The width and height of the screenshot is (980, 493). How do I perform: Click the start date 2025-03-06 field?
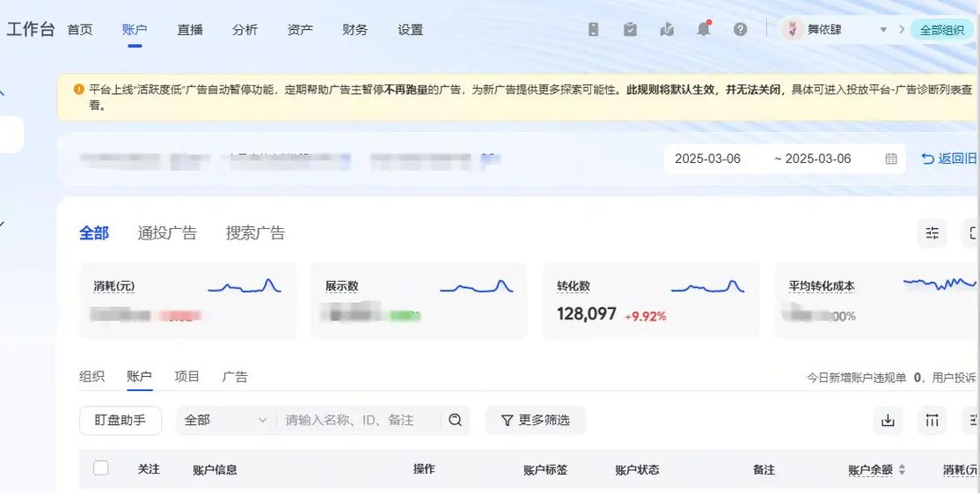(x=707, y=159)
